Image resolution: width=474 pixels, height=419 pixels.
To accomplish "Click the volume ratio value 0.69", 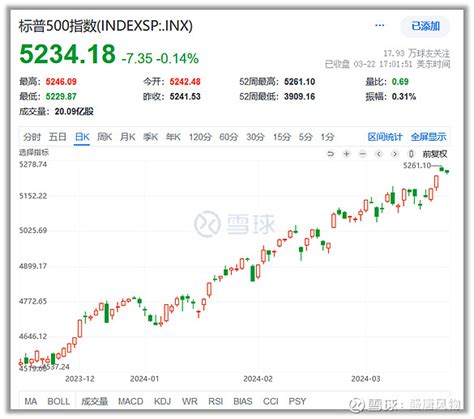I will tap(400, 82).
